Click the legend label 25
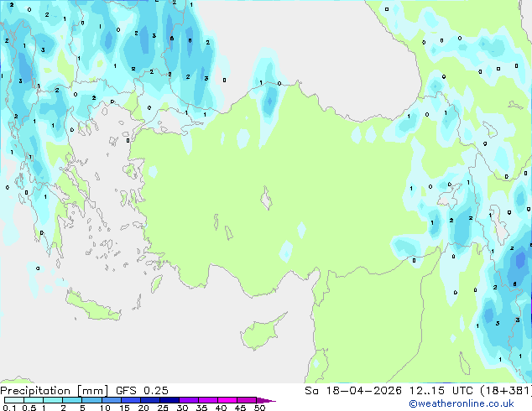The image size is (532, 411). (x=163, y=408)
